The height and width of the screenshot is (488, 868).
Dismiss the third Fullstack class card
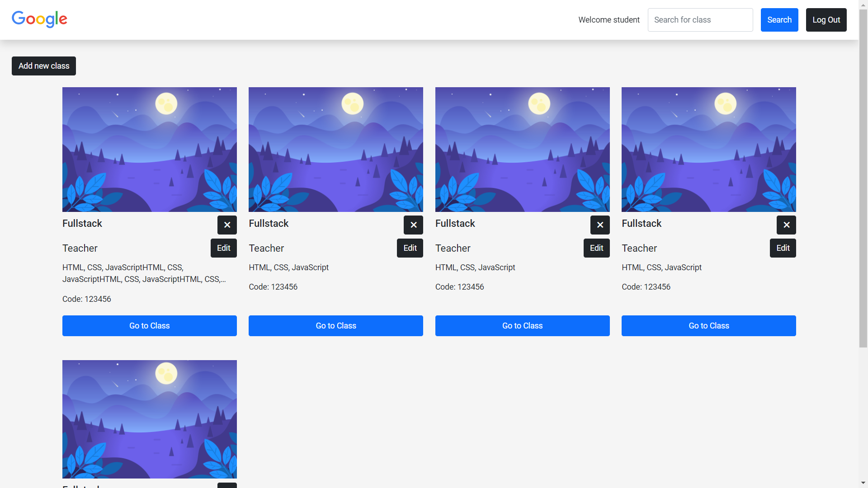600,225
